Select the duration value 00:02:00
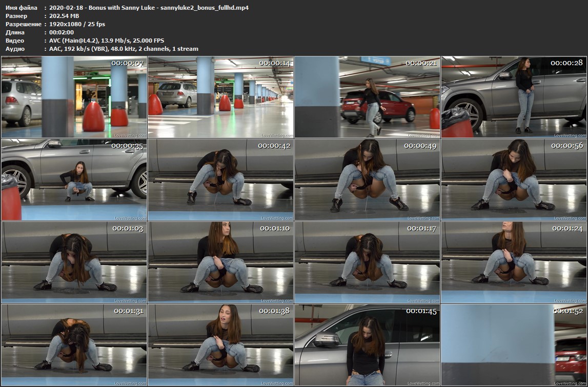 pyautogui.click(x=62, y=32)
